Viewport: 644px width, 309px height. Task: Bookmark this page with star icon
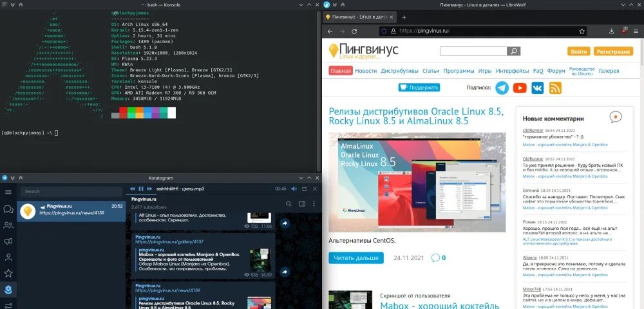[582, 31]
